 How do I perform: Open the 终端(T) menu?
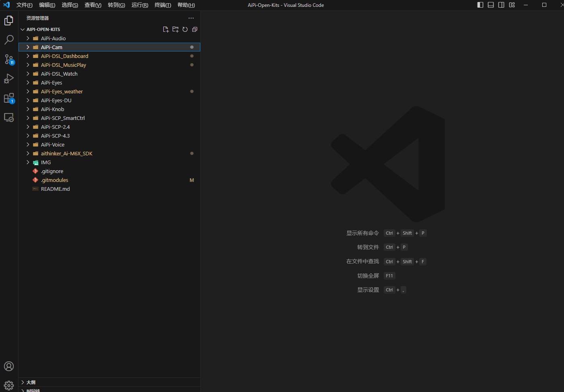tap(163, 5)
